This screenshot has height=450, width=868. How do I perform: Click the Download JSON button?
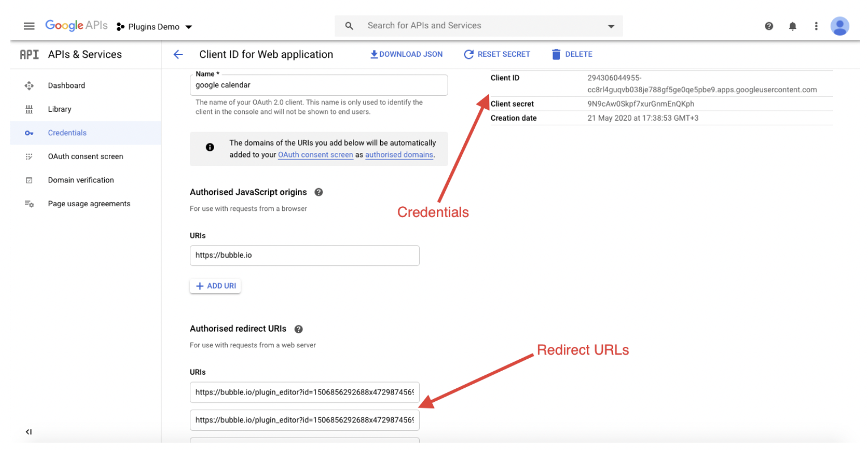tap(407, 54)
